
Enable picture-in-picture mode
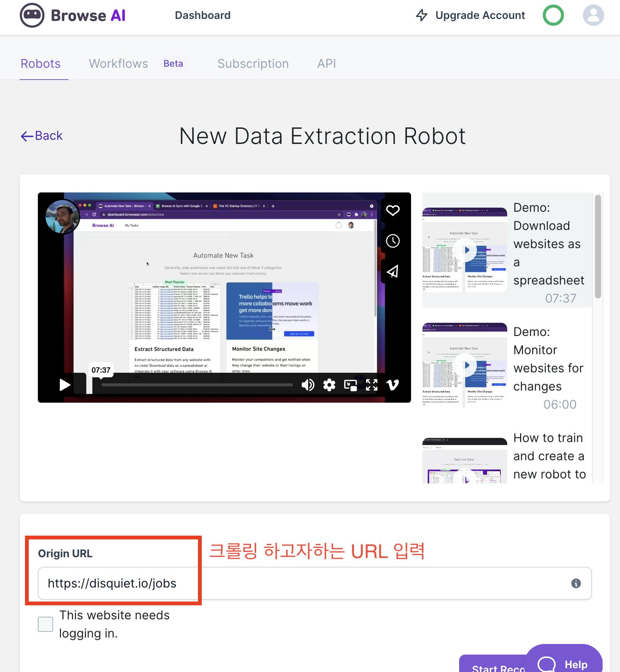pyautogui.click(x=351, y=385)
